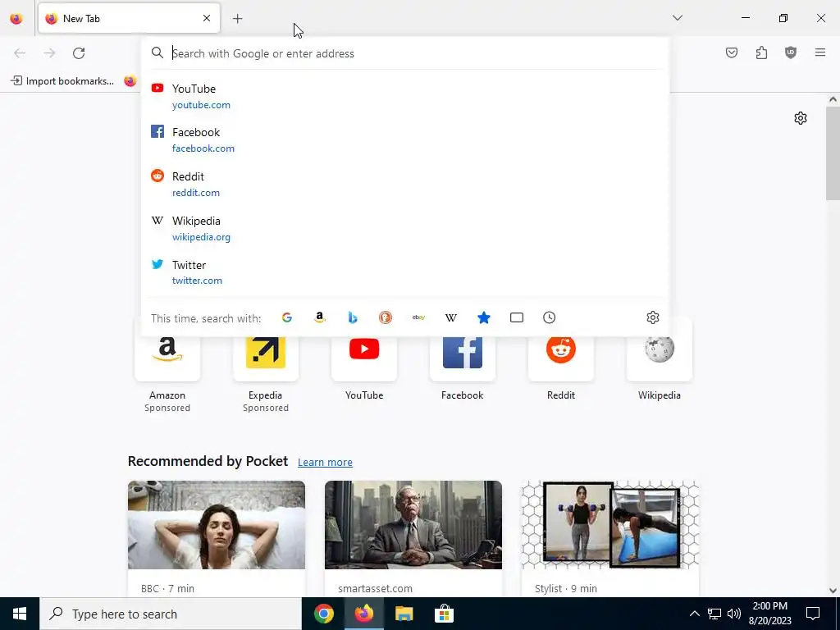Screen dimensions: 840x630
Task: Open the Stylist 9 min Pocket story
Action: 610,539
